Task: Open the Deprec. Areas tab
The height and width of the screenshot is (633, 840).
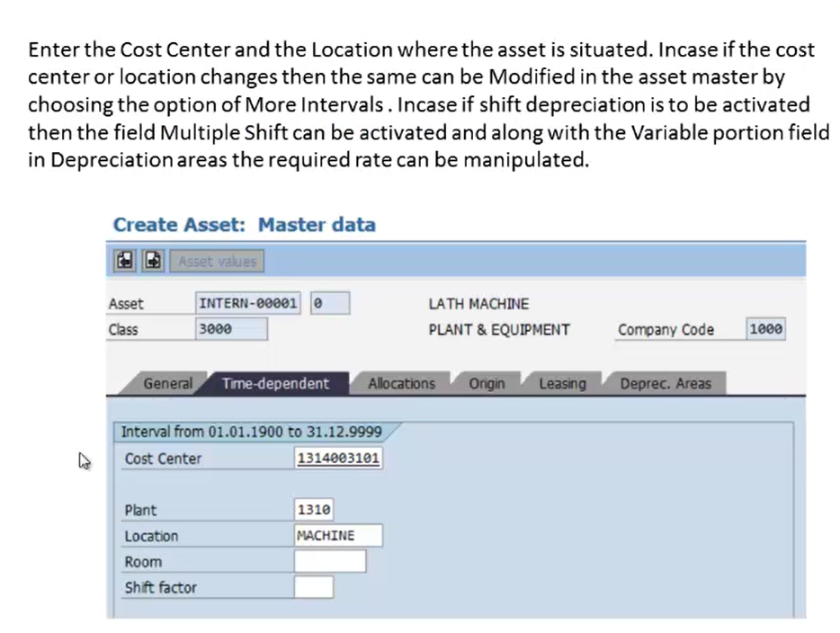Action: [x=666, y=383]
